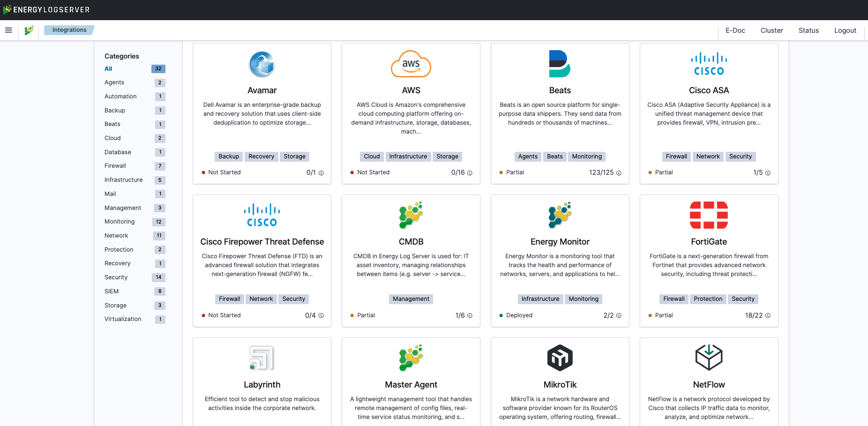868x426 pixels.
Task: Show info icon next to Avamar 0/1
Action: (x=321, y=173)
